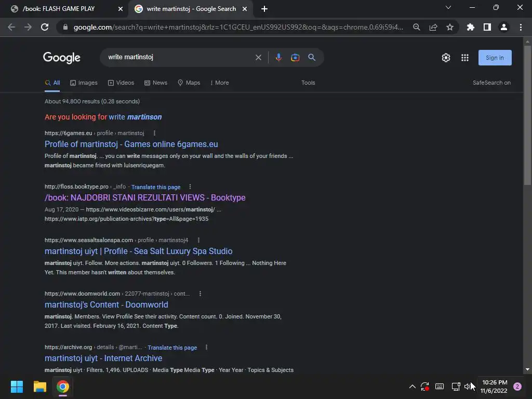The width and height of the screenshot is (532, 399).
Task: Open zoom magnifier icon in address bar
Action: pyautogui.click(x=417, y=27)
